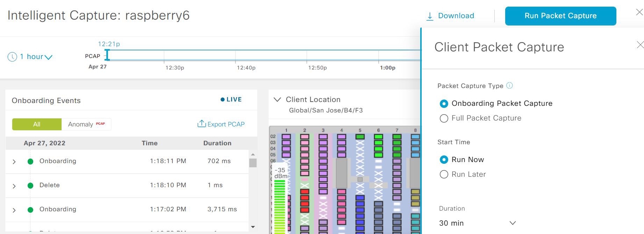The height and width of the screenshot is (234, 644).
Task: Click the Download link
Action: coord(456,16)
